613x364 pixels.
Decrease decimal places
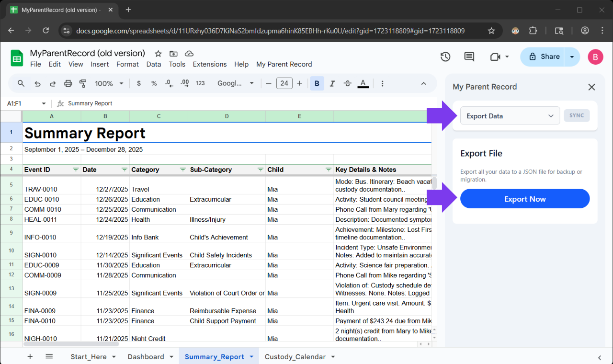coord(169,83)
